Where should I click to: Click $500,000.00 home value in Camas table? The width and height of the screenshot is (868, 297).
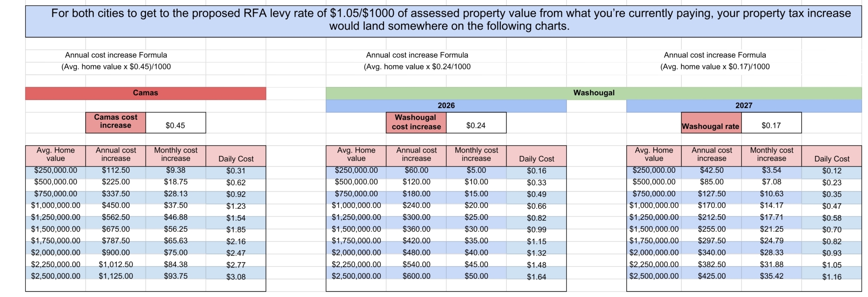tap(56, 182)
